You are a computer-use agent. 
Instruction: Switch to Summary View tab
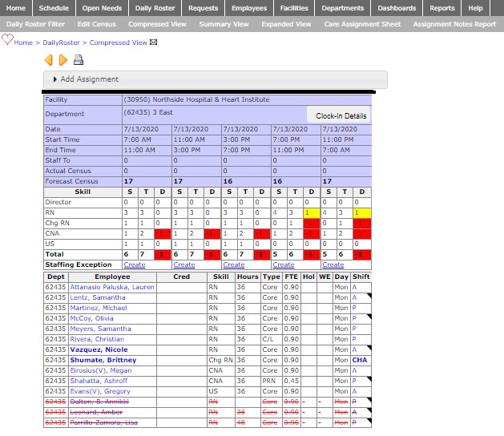(x=226, y=25)
